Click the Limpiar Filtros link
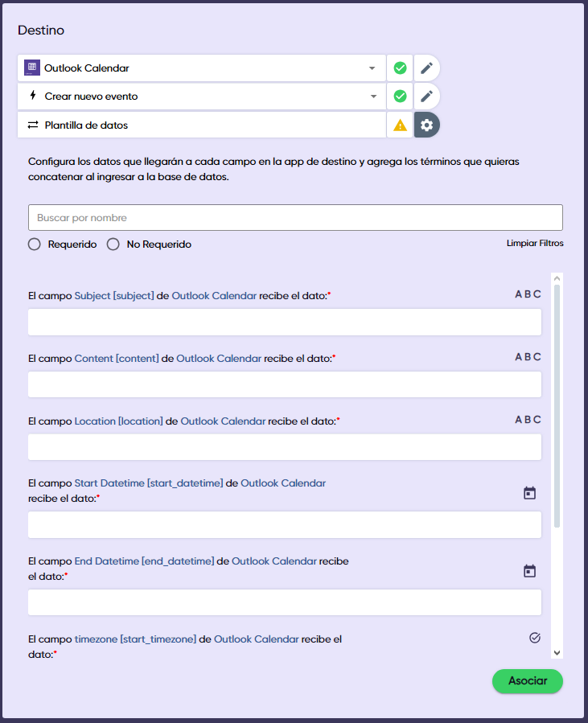This screenshot has width=588, height=723. click(534, 243)
